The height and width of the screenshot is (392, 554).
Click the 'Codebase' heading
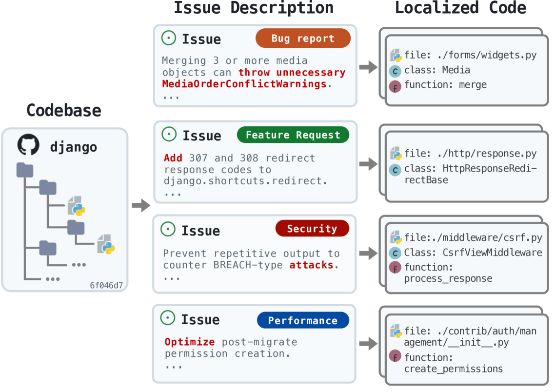coord(64,110)
